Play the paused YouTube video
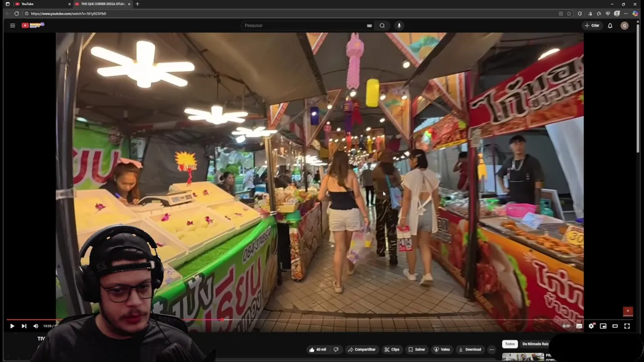Screen dimensions: 644x362 pyautogui.click(x=12, y=326)
